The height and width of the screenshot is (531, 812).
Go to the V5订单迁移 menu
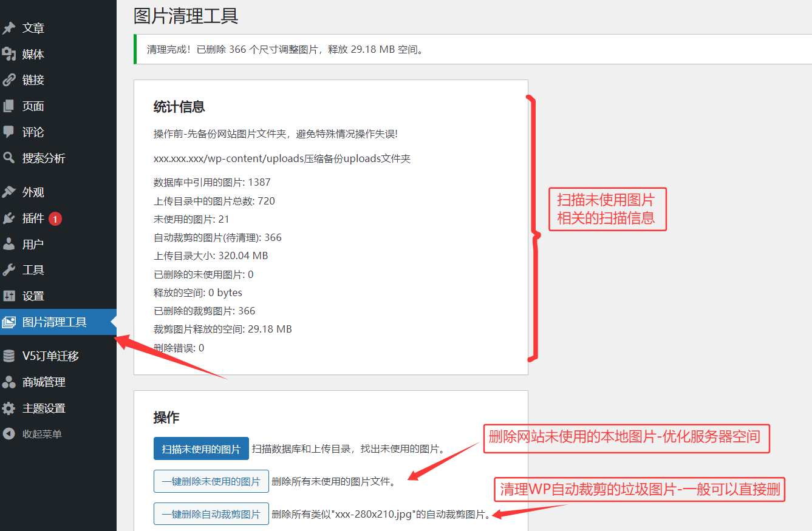click(50, 356)
